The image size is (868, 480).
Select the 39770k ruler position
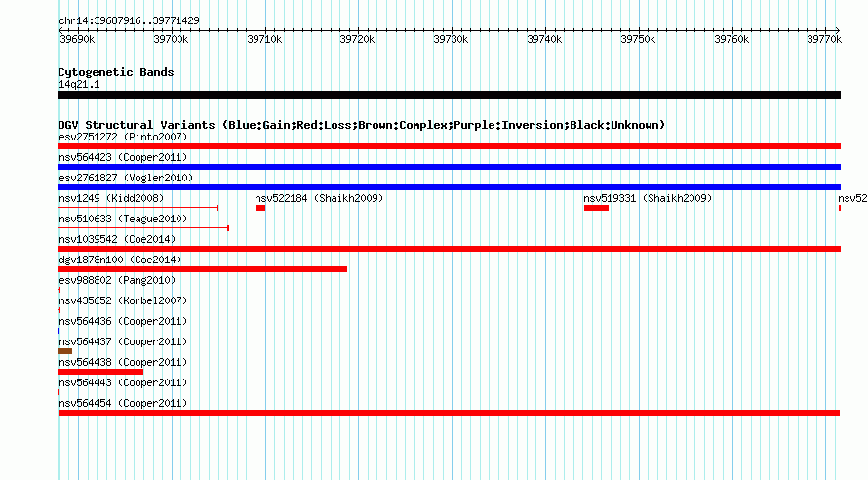824,39
